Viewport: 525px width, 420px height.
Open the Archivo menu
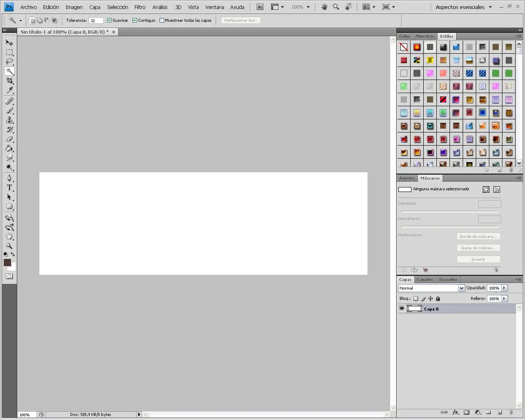(x=28, y=7)
